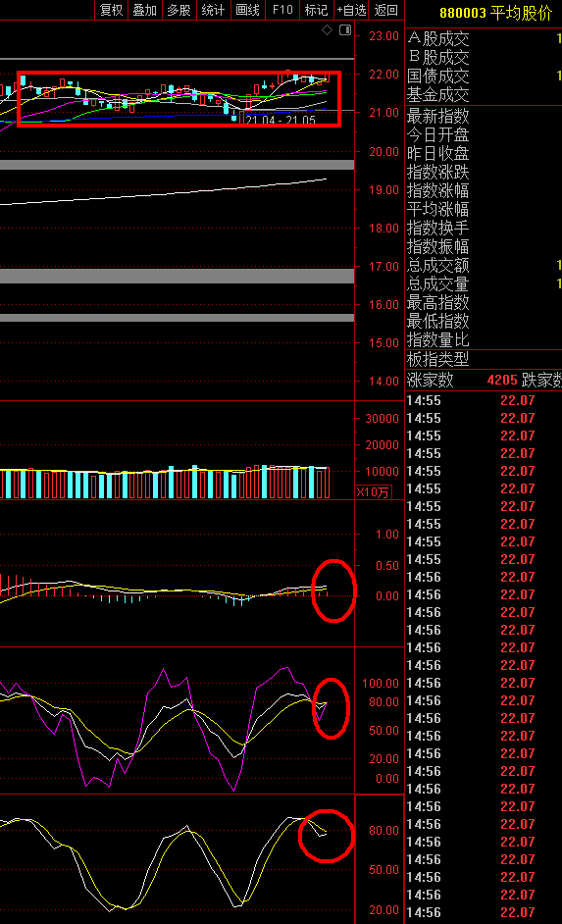Viewport: 562px width, 924px height.
Task: Click the 标记 mark button
Action: [x=317, y=10]
